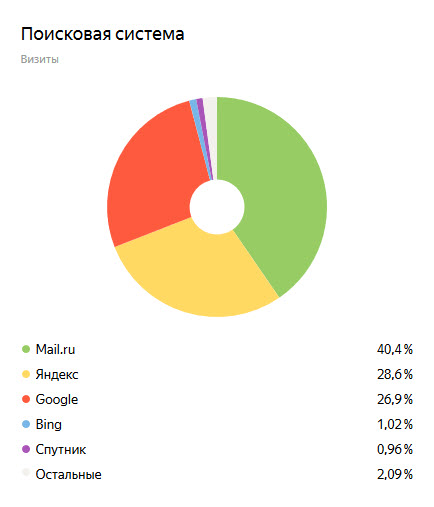Click the gray Остальные legend dot
434x507 pixels.
(x=26, y=473)
